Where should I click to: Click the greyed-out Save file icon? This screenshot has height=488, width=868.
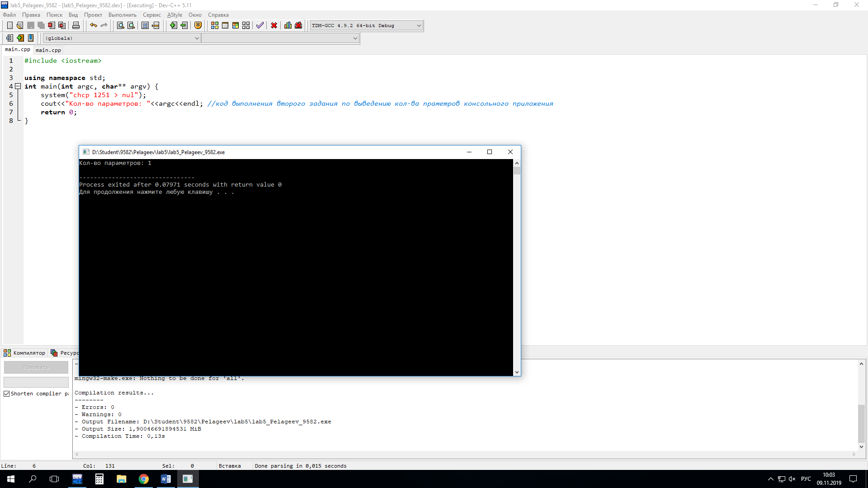click(x=31, y=26)
